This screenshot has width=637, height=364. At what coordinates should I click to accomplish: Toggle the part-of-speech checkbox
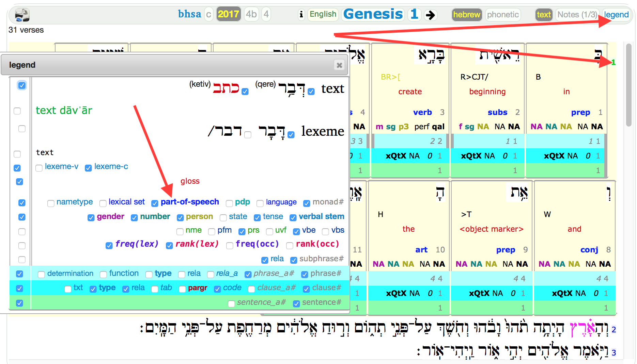point(155,203)
